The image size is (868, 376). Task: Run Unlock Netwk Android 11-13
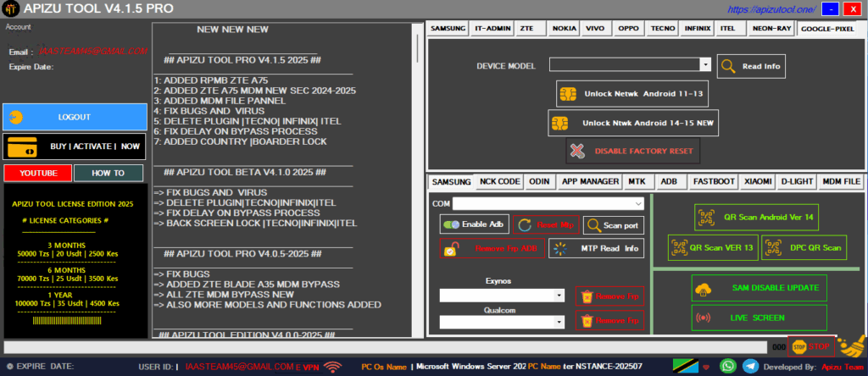pyautogui.click(x=633, y=93)
